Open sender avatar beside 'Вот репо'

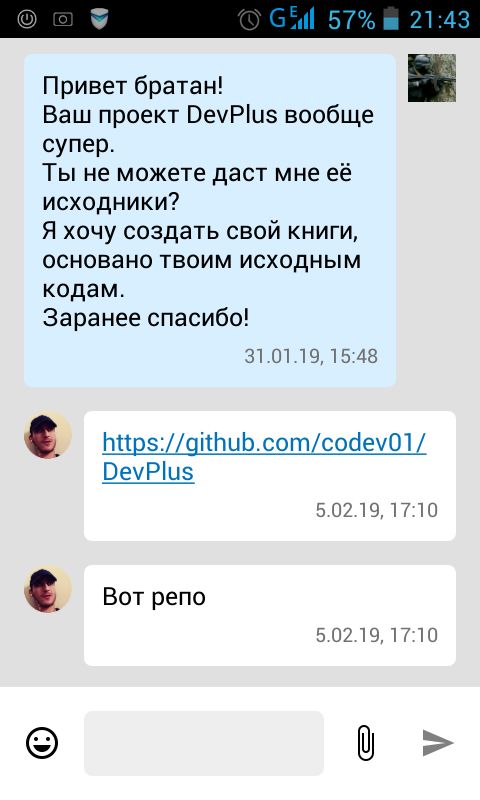coord(48,589)
